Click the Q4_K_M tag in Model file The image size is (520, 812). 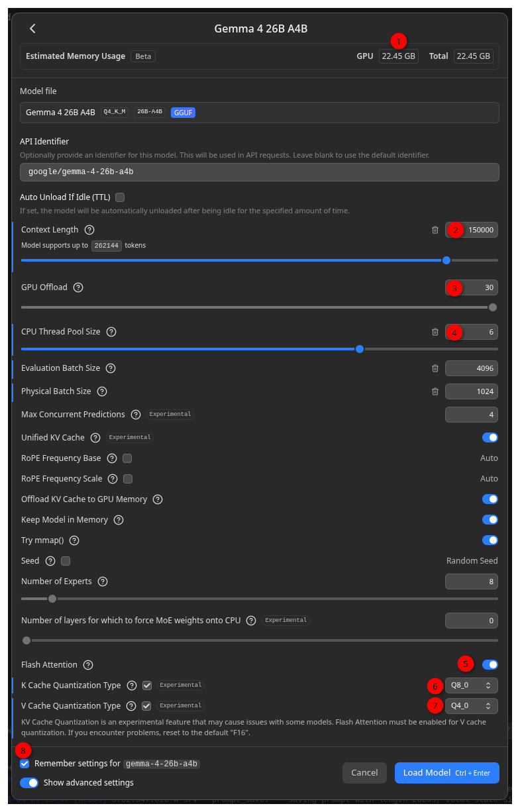pyautogui.click(x=115, y=112)
